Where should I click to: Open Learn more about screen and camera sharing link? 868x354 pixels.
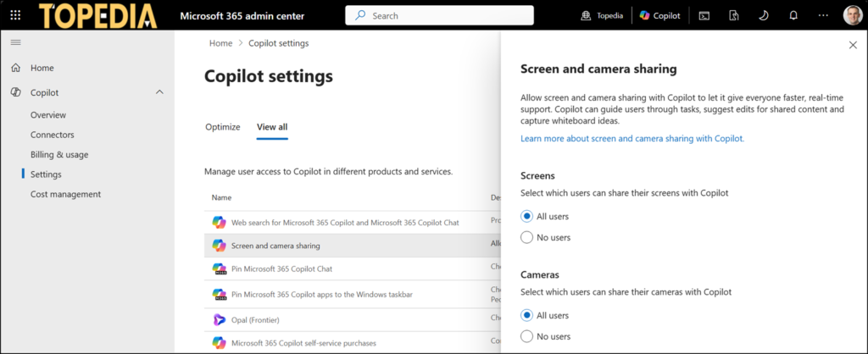tap(632, 139)
